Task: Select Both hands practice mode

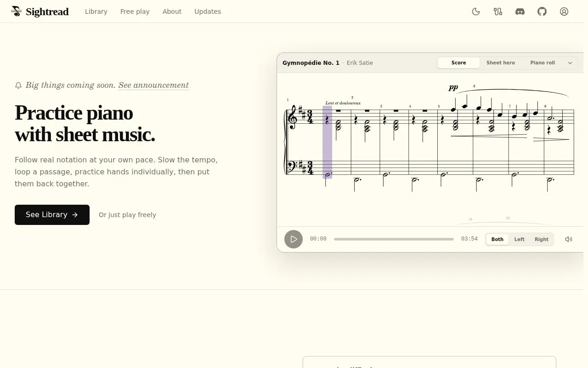Action: click(498, 239)
